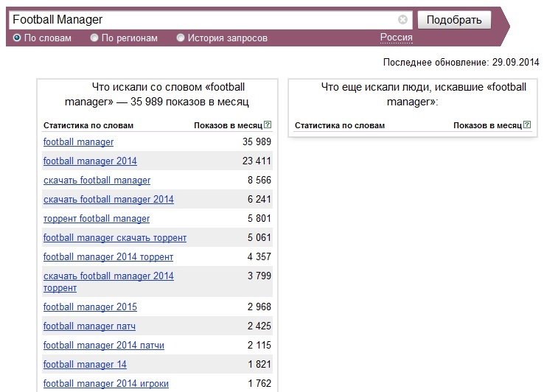Open help icon beside left 'Показов в месяц'
The width and height of the screenshot is (544, 392).
point(268,125)
